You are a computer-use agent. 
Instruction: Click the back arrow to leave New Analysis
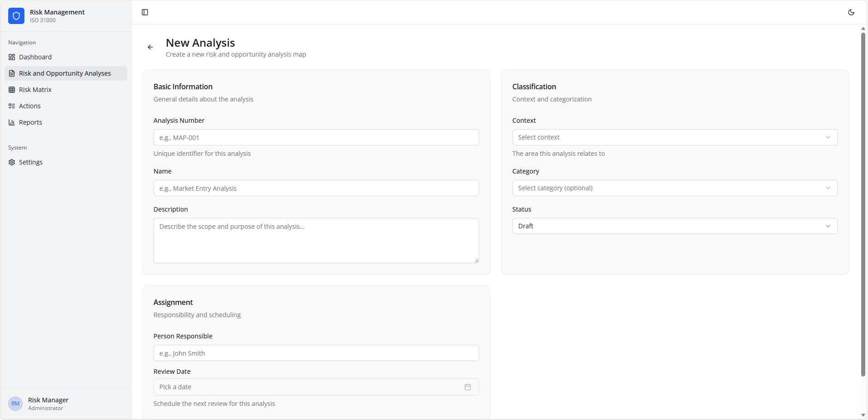coord(150,47)
